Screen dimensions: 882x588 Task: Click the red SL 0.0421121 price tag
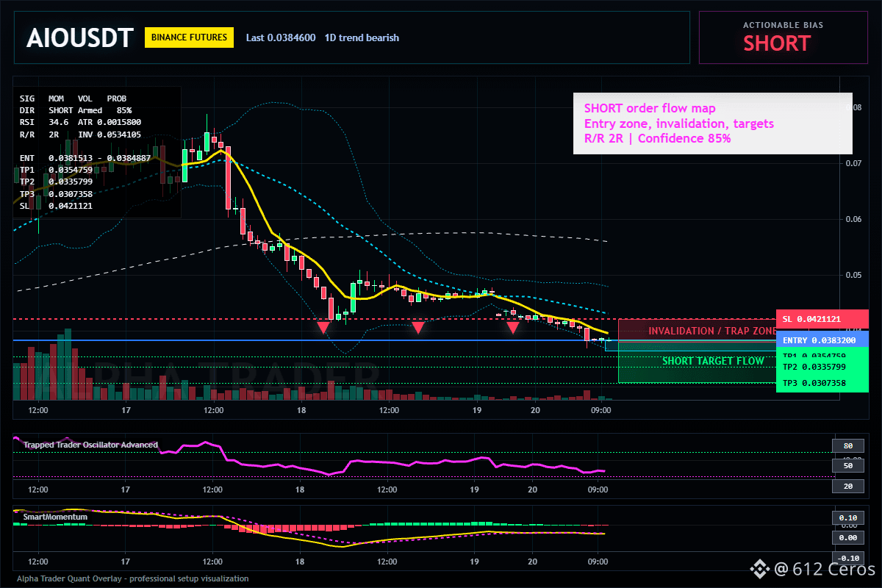822,319
